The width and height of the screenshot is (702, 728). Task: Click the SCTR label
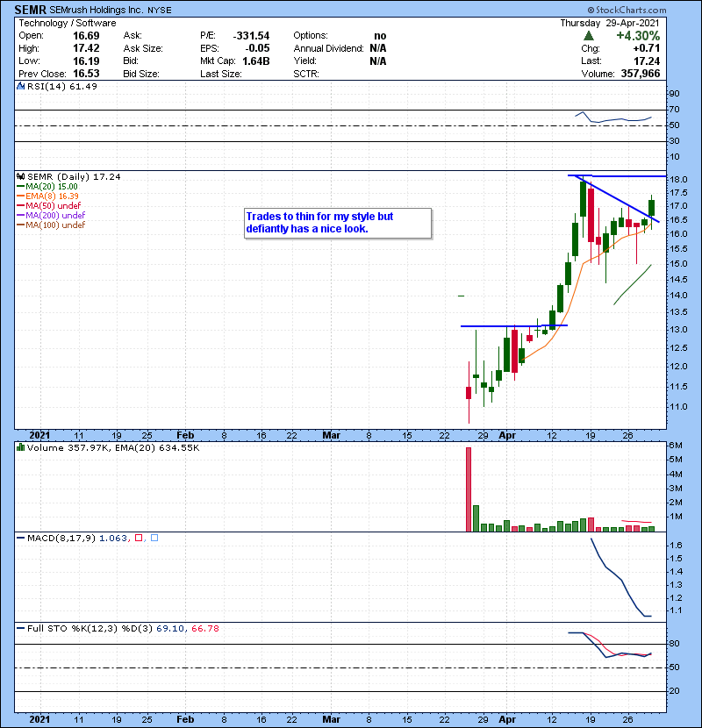(x=306, y=74)
